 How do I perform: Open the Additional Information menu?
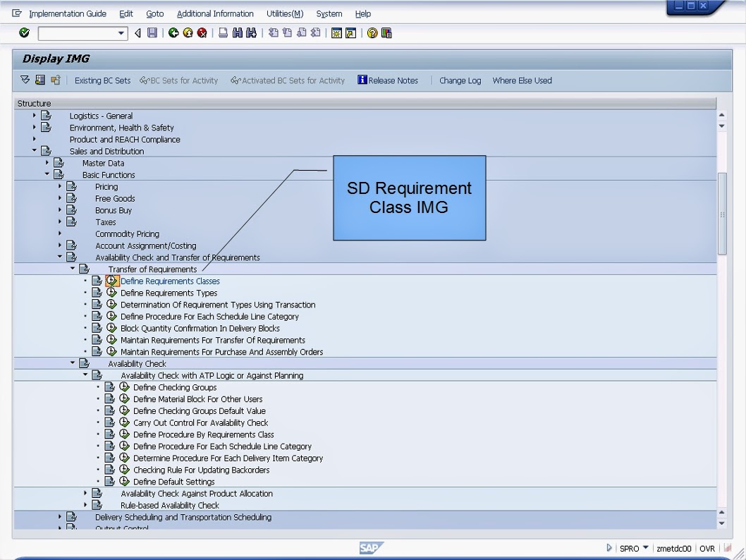pos(215,13)
